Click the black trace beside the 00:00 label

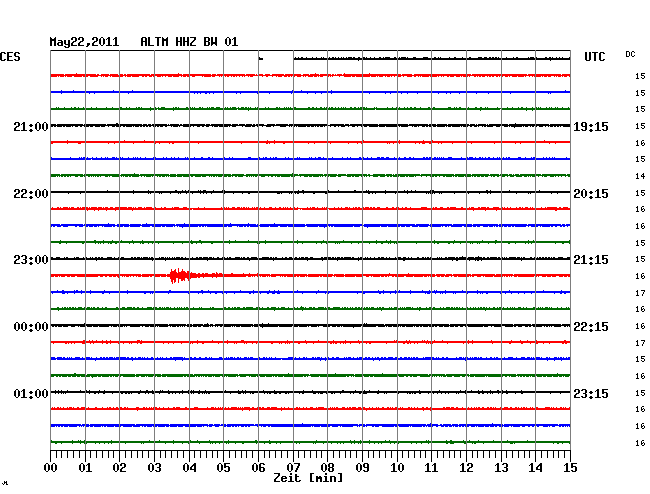tap(310, 325)
